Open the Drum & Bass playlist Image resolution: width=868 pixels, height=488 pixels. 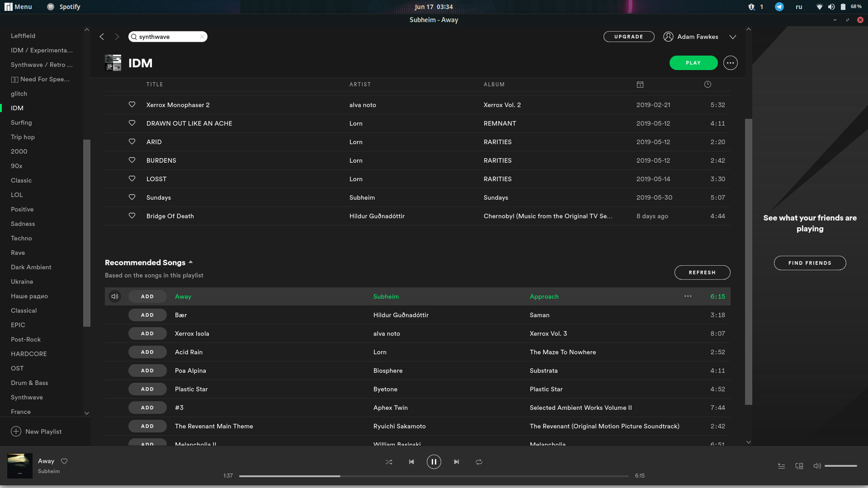click(x=29, y=383)
